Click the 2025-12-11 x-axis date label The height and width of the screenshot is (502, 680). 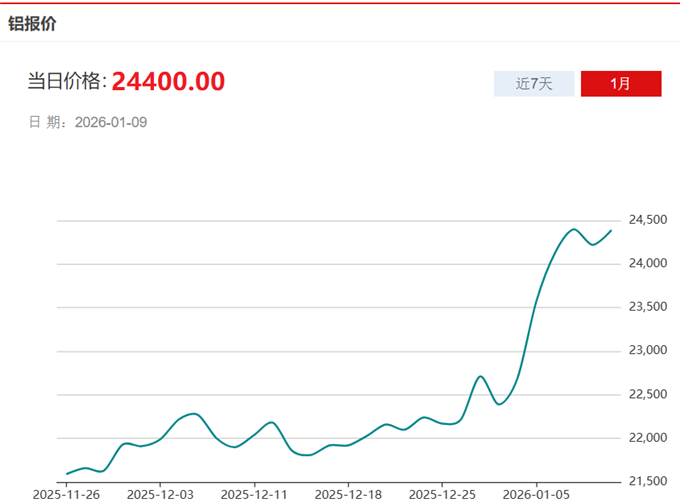click(254, 494)
